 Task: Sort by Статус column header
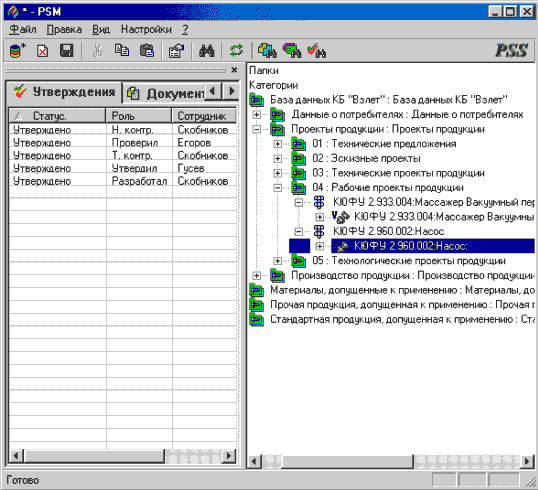pos(57,116)
